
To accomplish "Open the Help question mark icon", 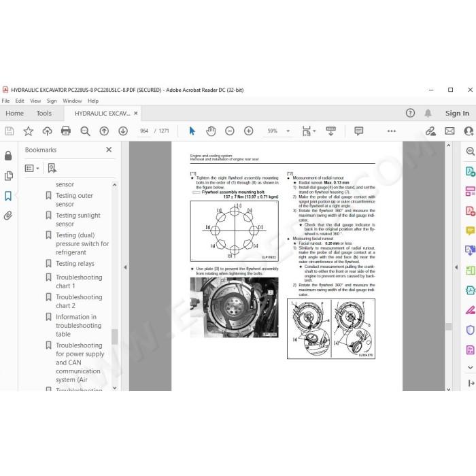I will (410, 114).
